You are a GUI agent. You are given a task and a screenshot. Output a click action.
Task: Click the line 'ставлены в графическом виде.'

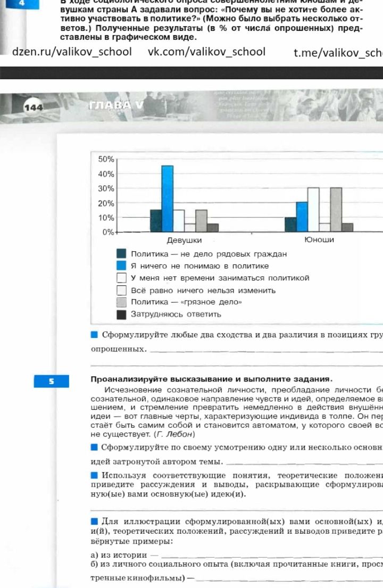click(x=128, y=37)
